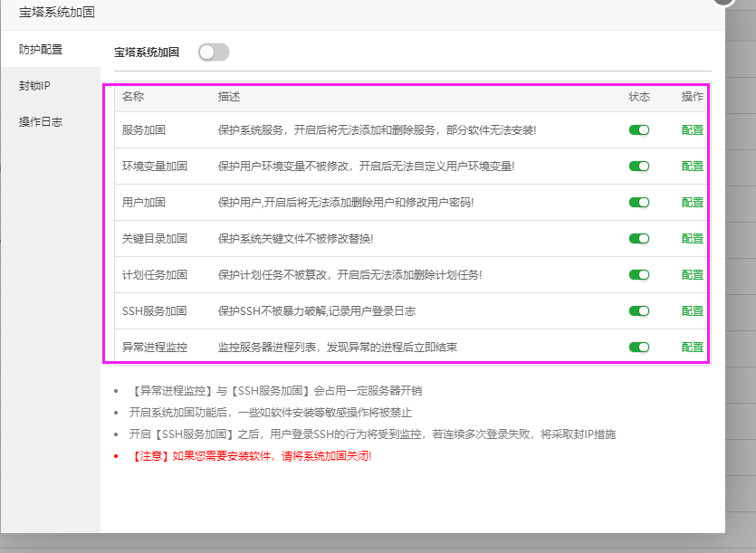Click 配置 next to 环境变量加固
This screenshot has width=756, height=553.
[x=691, y=166]
